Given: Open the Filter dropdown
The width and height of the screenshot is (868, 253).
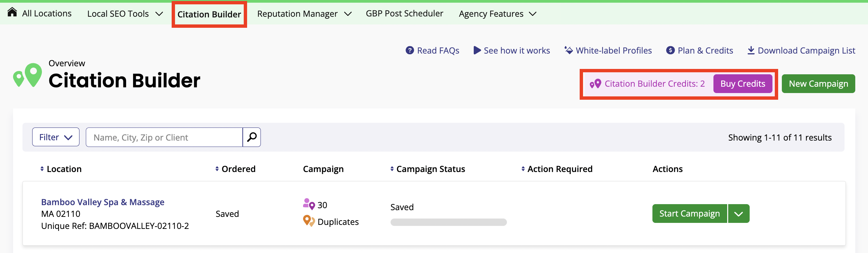Looking at the screenshot, I should [56, 137].
